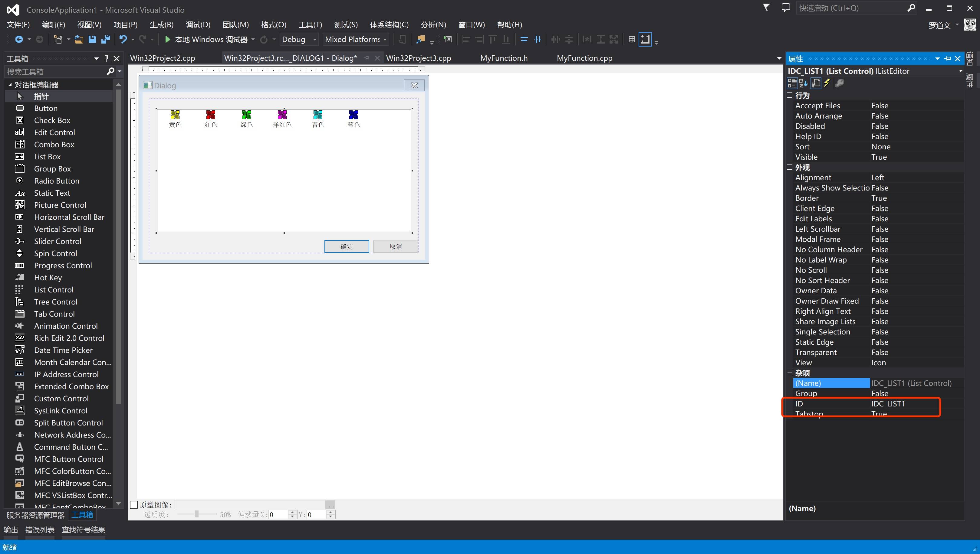Select Check Box control in toolbox
Screen dimensions: 980x554
[x=52, y=120]
